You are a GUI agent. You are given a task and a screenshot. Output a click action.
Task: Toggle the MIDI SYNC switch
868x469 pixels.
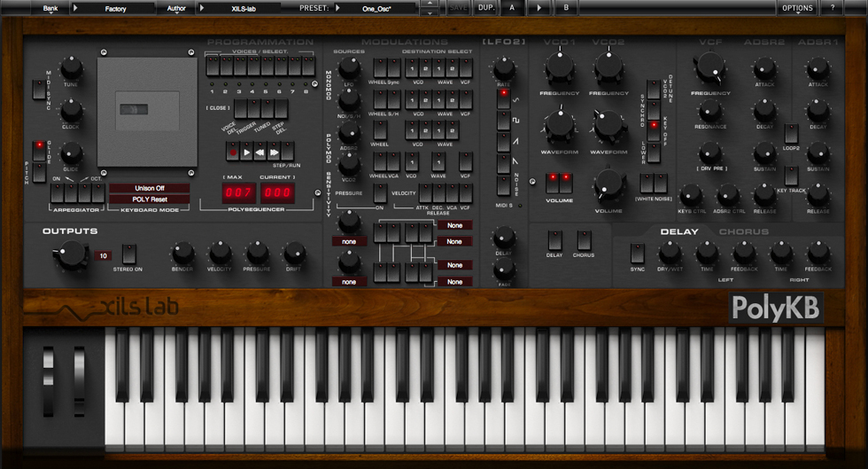click(x=39, y=90)
